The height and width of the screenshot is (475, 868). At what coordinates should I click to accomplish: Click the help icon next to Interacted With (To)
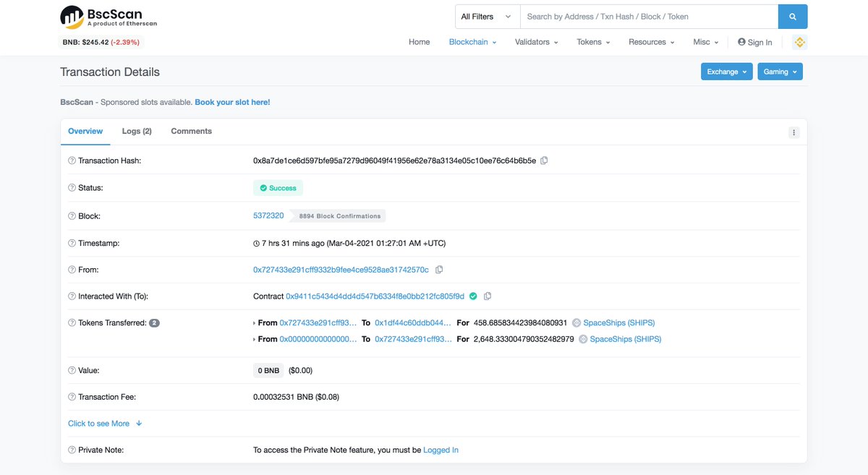(72, 296)
